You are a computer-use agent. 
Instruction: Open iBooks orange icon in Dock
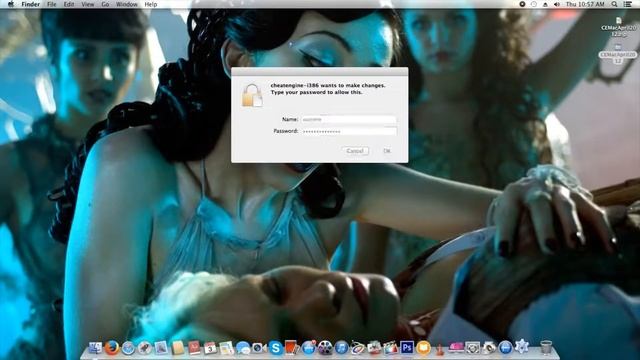tap(423, 348)
